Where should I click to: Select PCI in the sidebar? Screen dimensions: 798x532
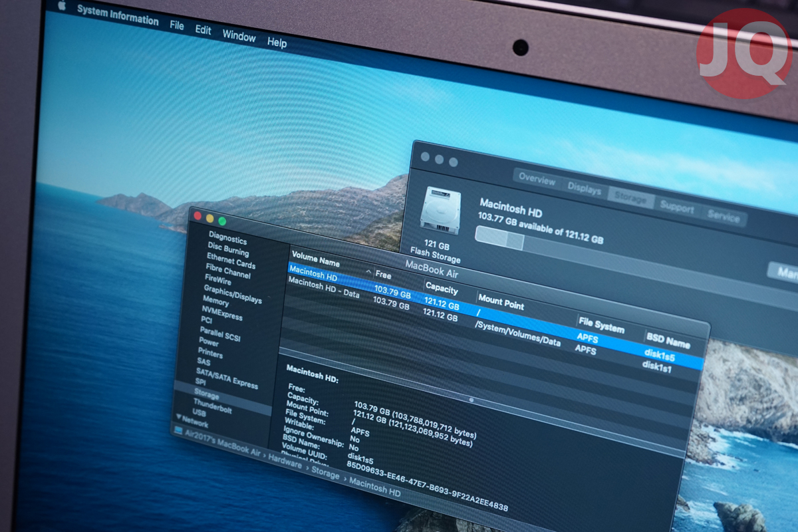[206, 320]
